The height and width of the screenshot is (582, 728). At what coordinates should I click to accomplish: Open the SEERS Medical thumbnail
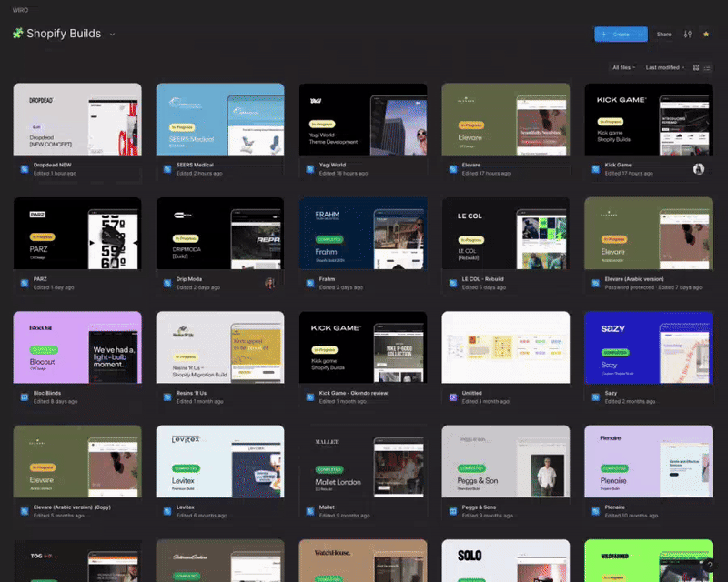point(220,119)
